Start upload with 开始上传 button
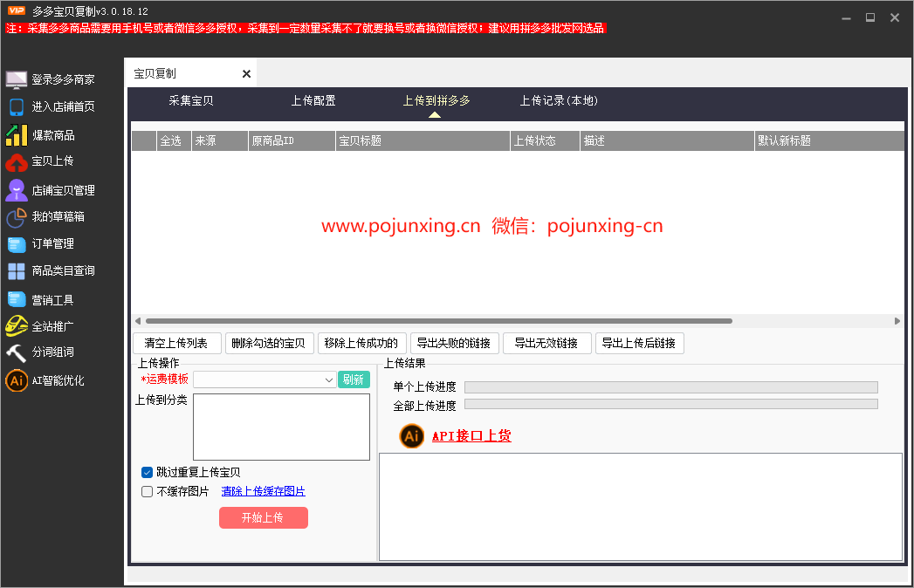 [x=264, y=517]
